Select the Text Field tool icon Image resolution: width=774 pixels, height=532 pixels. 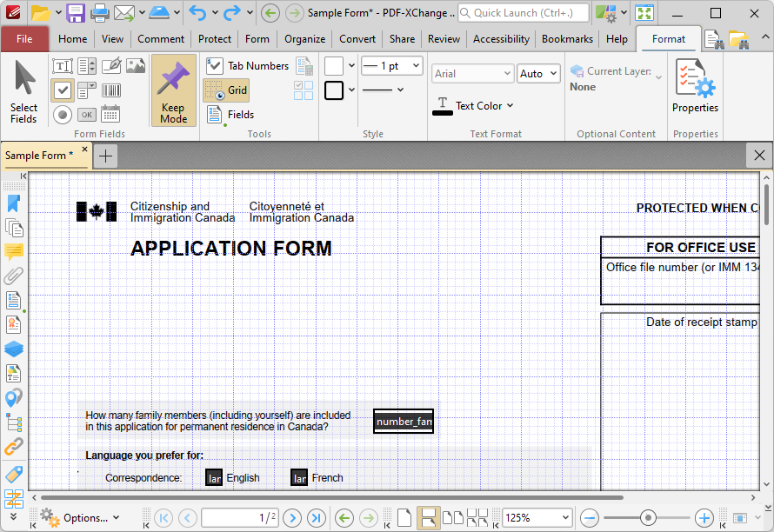63,66
